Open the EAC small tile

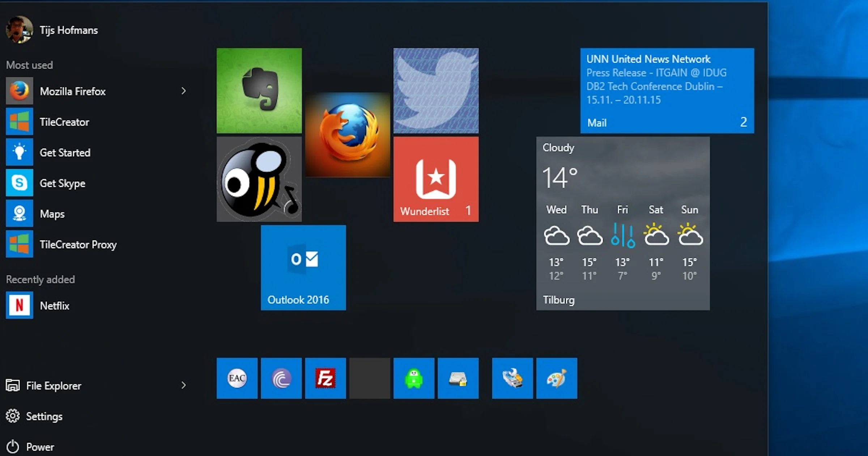237,378
